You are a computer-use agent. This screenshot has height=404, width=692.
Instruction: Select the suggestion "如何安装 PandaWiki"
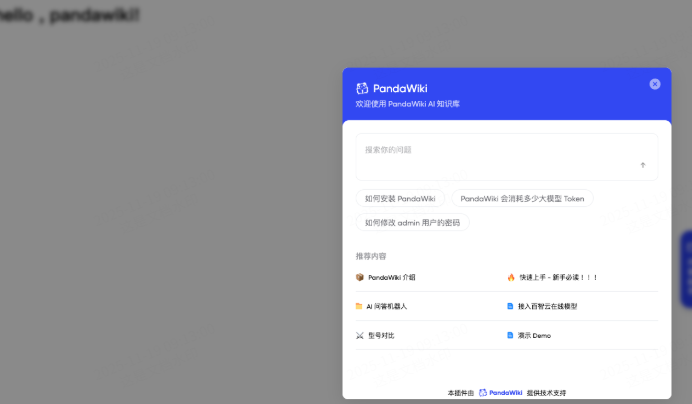click(x=400, y=199)
